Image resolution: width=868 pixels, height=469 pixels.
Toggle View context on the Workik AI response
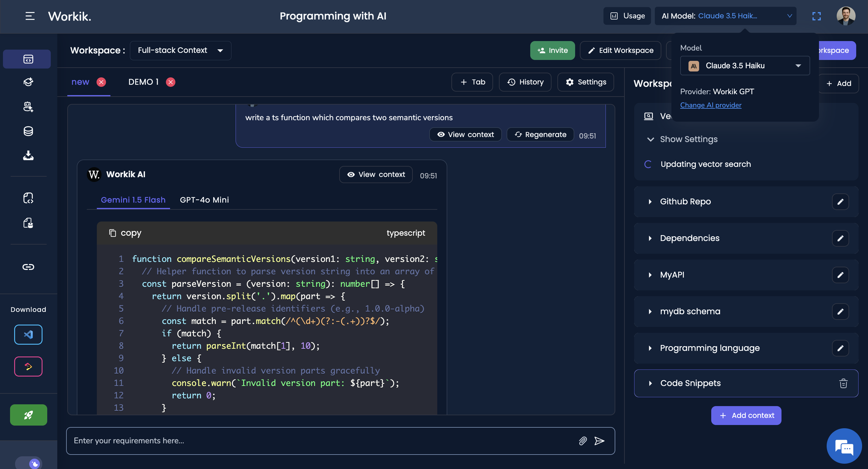pyautogui.click(x=376, y=174)
